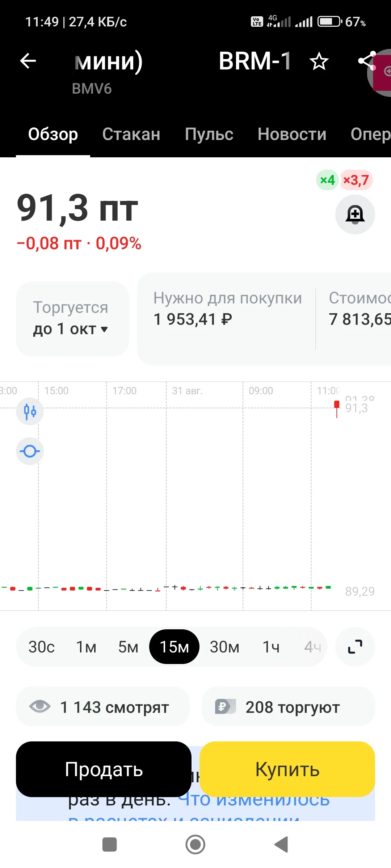Viewport: 391px width, 868px height.
Task: Create price alert with bell icon
Action: pyautogui.click(x=355, y=214)
